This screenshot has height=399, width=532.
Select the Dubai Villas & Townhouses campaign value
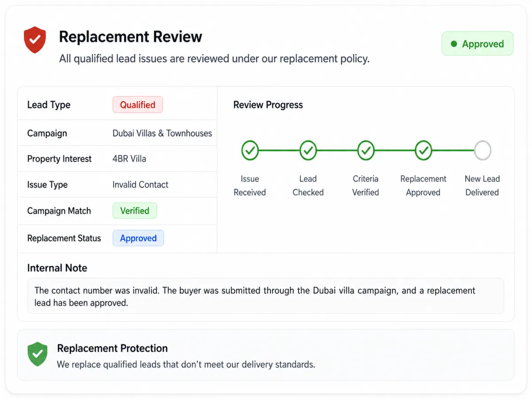pyautogui.click(x=162, y=133)
